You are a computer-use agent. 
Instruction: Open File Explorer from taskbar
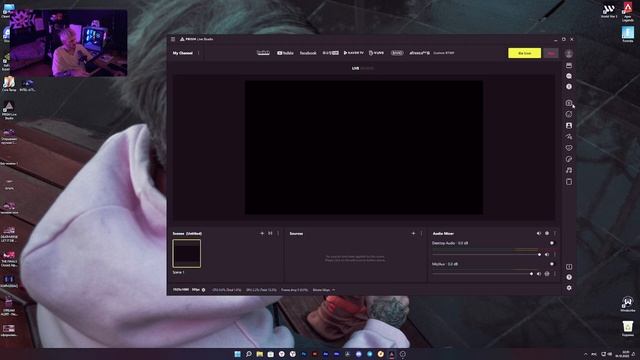point(260,354)
